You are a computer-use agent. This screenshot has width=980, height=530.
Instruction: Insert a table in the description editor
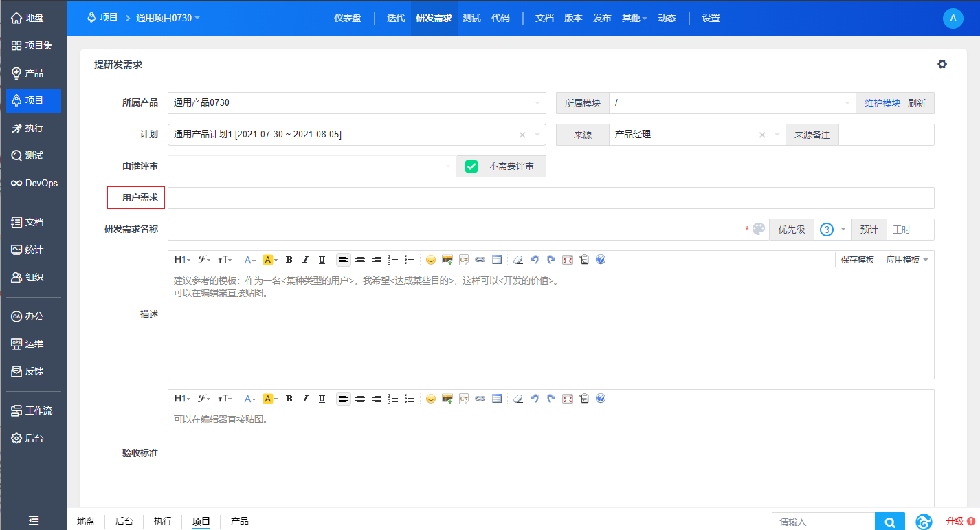click(497, 260)
